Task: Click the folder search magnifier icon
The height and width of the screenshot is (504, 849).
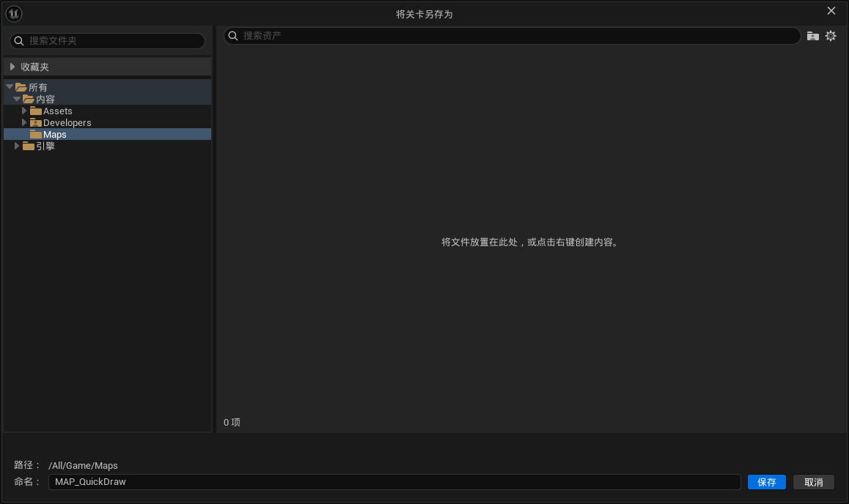Action: pyautogui.click(x=19, y=40)
